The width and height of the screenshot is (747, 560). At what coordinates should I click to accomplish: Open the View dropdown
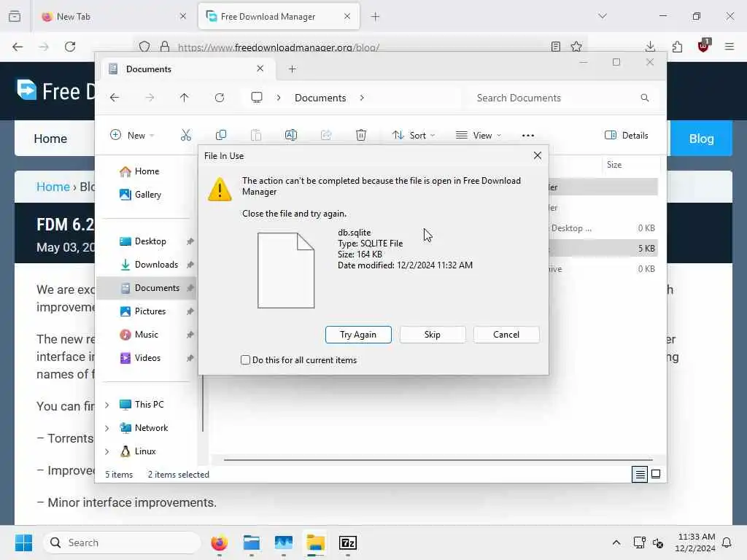point(479,135)
